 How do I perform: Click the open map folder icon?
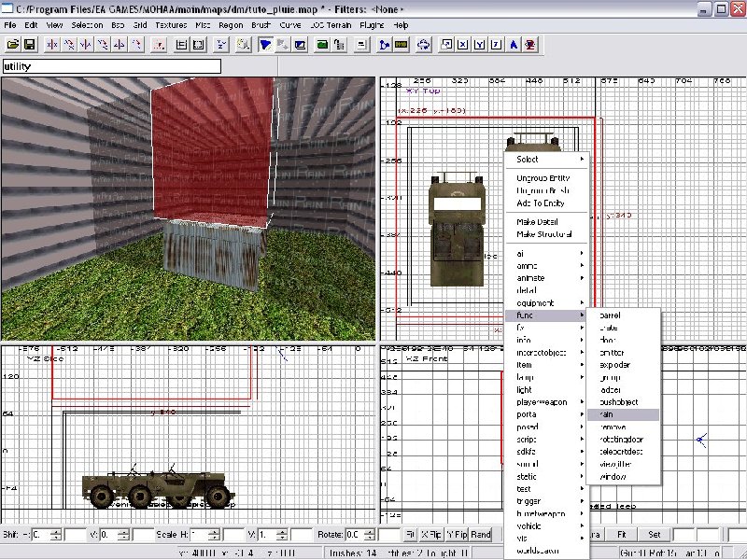pyautogui.click(x=13, y=45)
